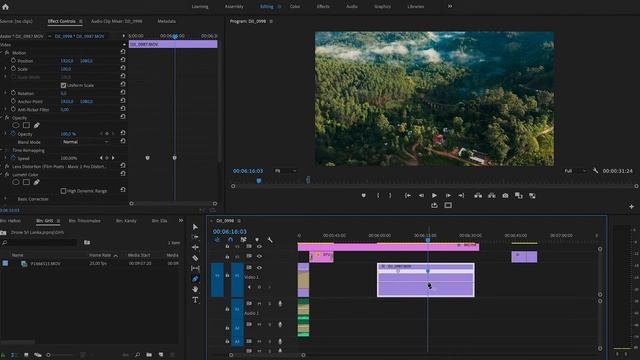The width and height of the screenshot is (640, 360).
Task: Click the Lift button
Action: coord(478,196)
